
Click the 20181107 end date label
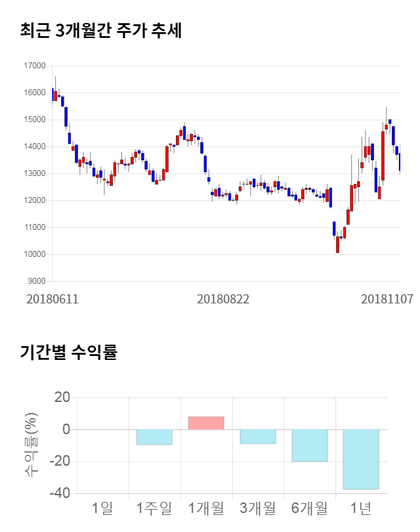click(x=387, y=298)
